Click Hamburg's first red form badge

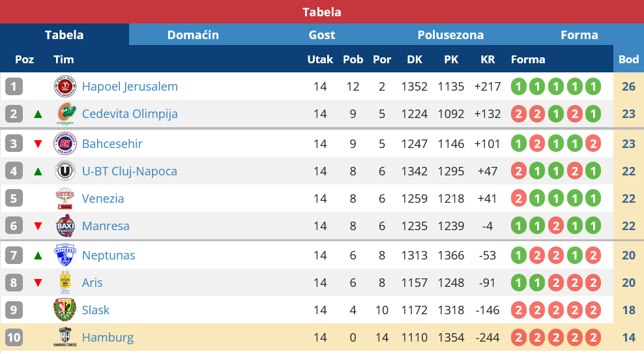point(518,337)
